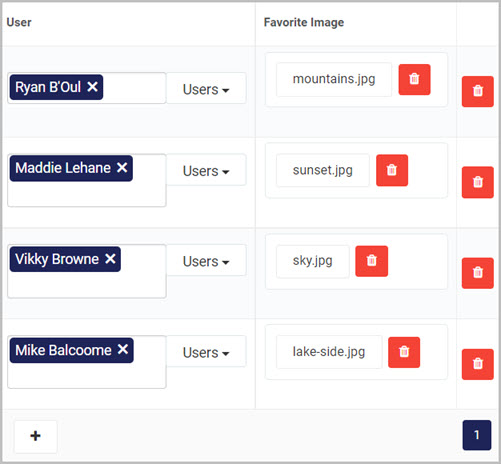Delete the entire Mike Balcoome row
Viewport: 501px width, 464px height.
(478, 364)
